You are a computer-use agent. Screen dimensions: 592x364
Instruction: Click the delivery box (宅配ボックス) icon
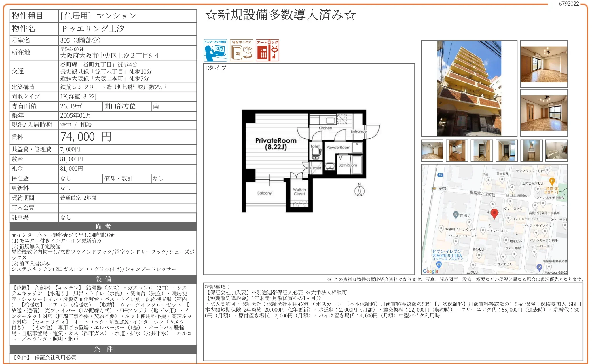coord(241,51)
